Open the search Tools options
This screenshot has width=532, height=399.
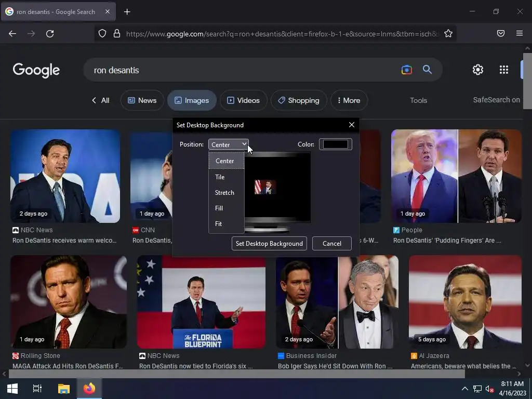[x=418, y=100]
